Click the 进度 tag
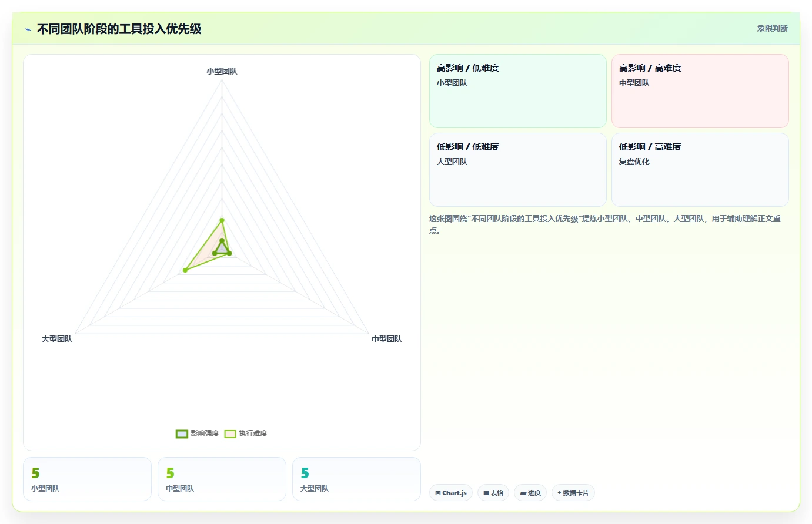Viewport: 812px width, 524px height. tap(530, 493)
